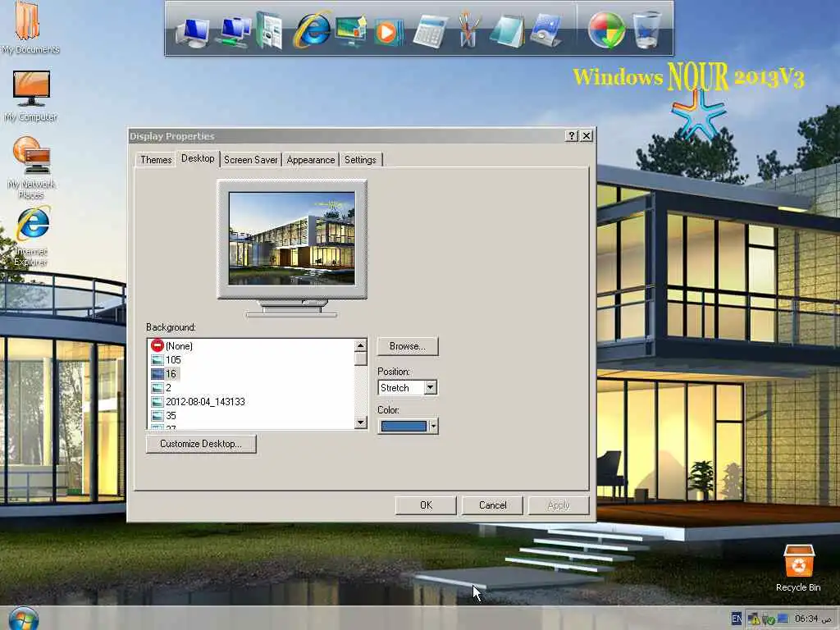Switch to the Appearance tab
Viewport: 840px width, 630px height.
tap(311, 160)
